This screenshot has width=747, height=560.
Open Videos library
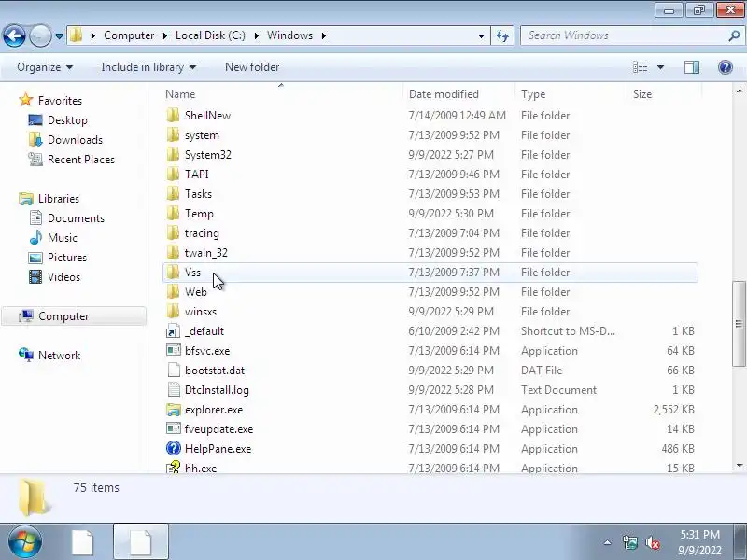[x=63, y=276]
